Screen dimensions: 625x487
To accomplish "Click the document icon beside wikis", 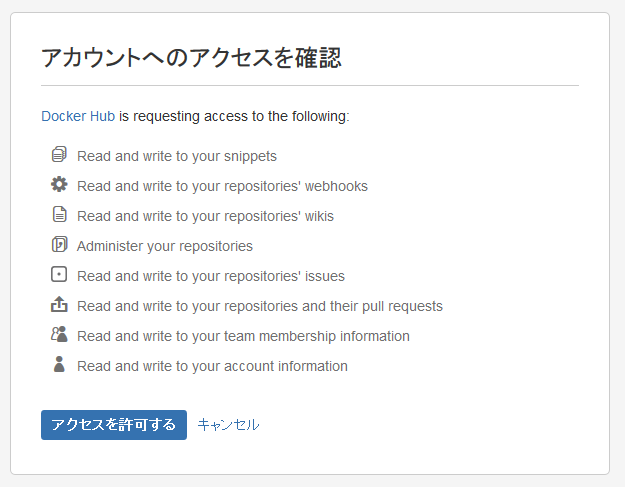I will [59, 214].
